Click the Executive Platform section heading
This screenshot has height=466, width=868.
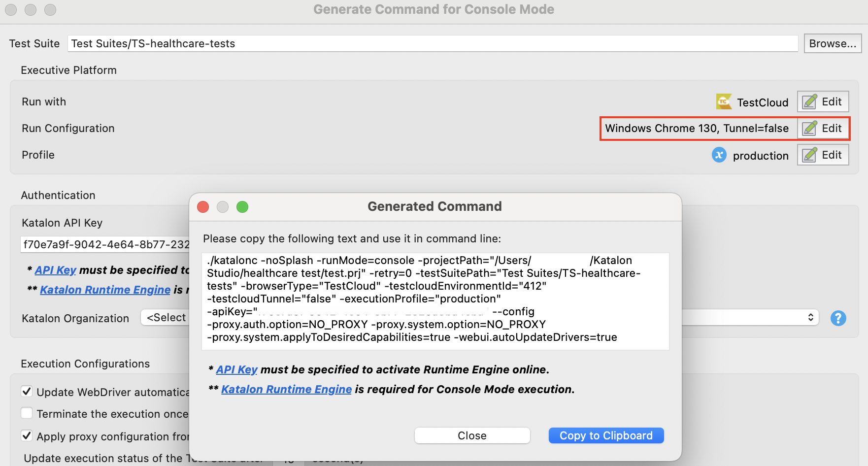tap(69, 70)
